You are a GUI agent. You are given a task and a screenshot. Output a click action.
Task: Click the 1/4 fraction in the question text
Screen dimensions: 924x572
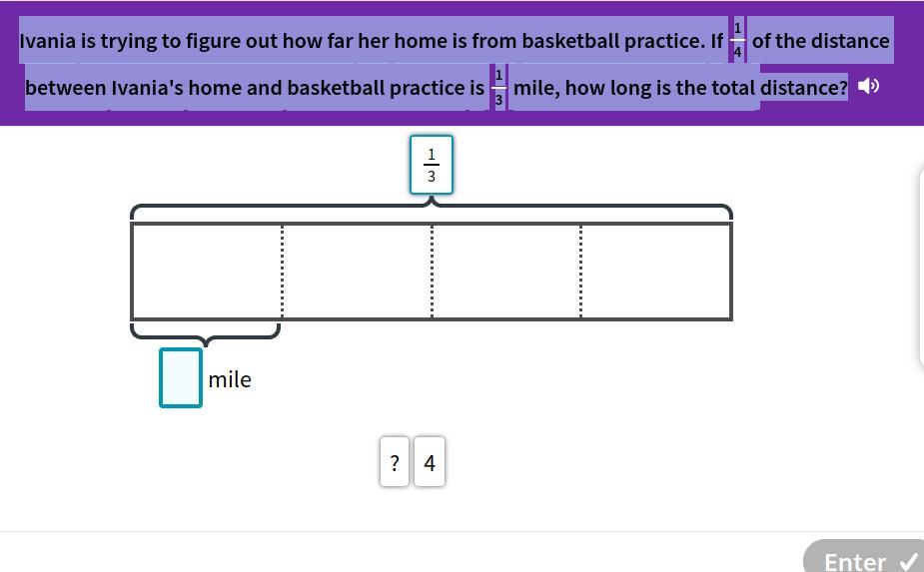click(737, 40)
